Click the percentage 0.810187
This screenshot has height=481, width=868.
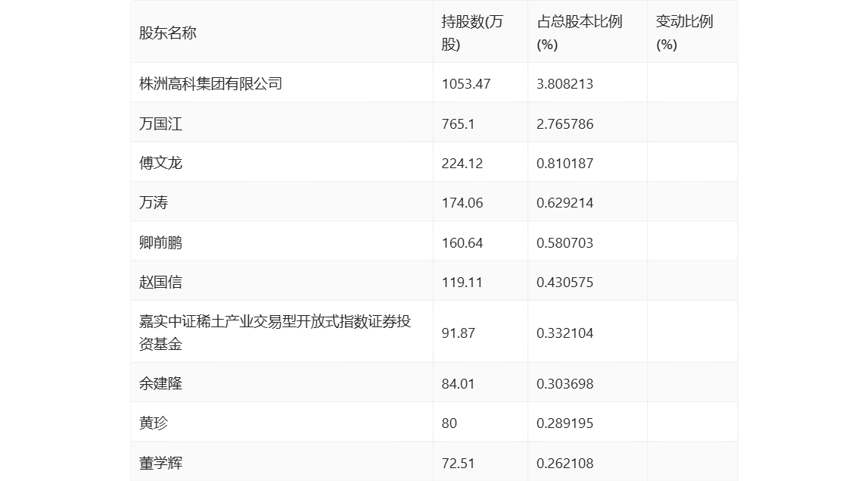565,164
